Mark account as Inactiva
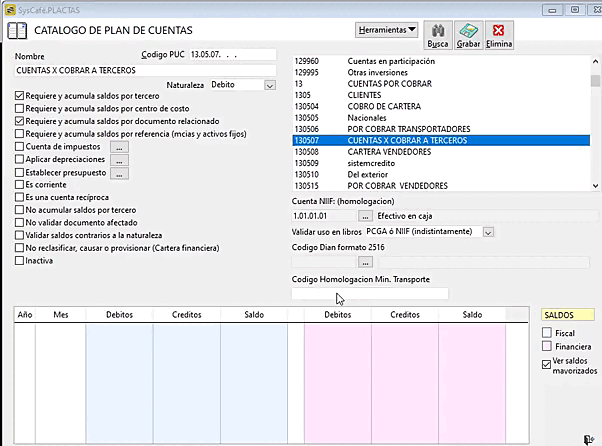Screen dimensions: 602x446 (x=19, y=261)
